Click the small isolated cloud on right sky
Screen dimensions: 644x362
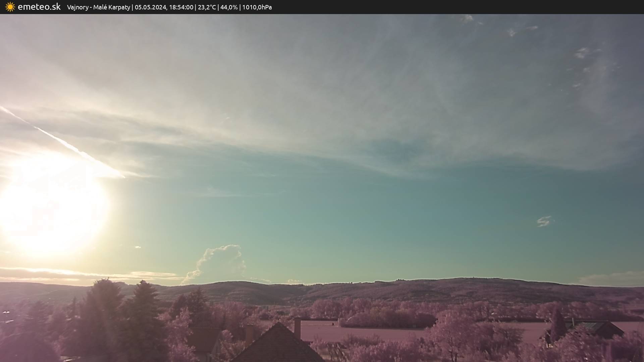pyautogui.click(x=544, y=221)
